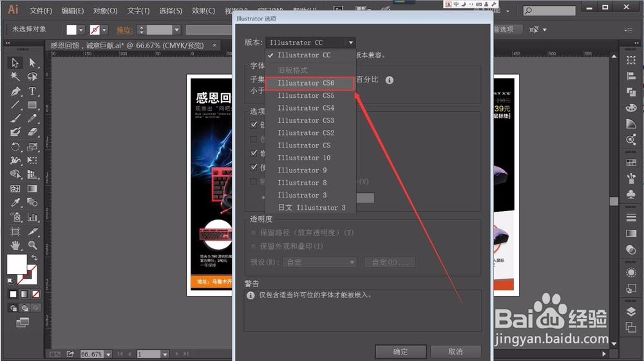
Task: Open fill color dropdown in control bar
Action: click(81, 30)
